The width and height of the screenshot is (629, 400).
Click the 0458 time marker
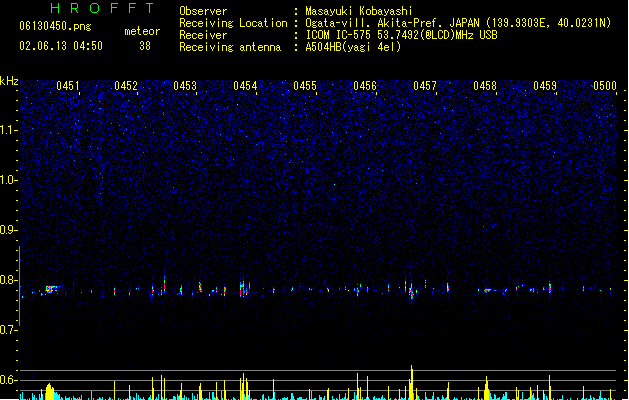485,86
